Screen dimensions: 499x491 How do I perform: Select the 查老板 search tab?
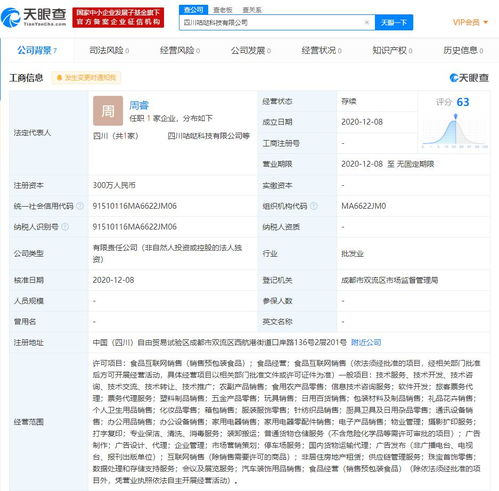click(223, 10)
